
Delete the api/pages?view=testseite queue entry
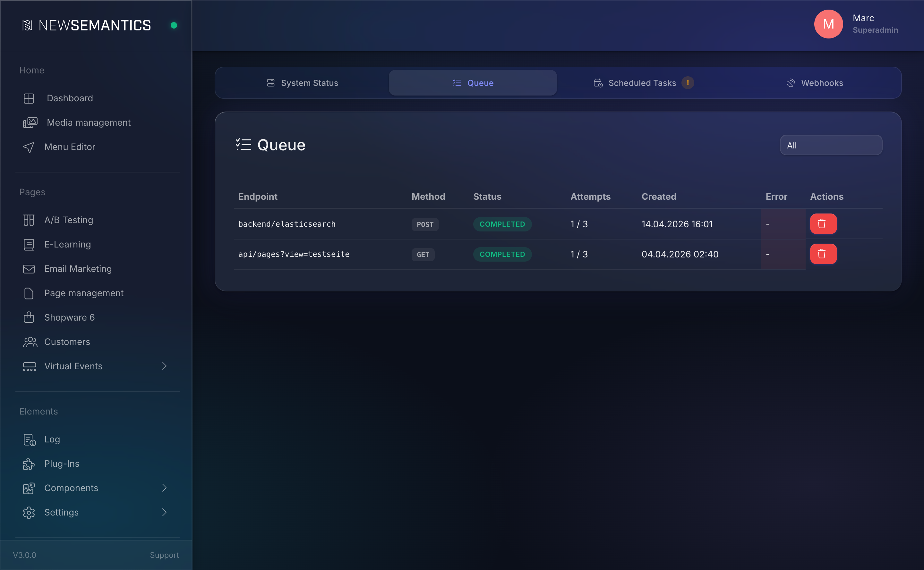(823, 254)
